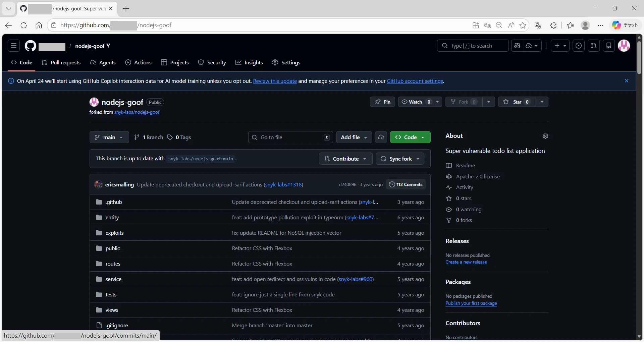Click the Go to file search field
Screen dimensions: 644x342
pos(290,137)
